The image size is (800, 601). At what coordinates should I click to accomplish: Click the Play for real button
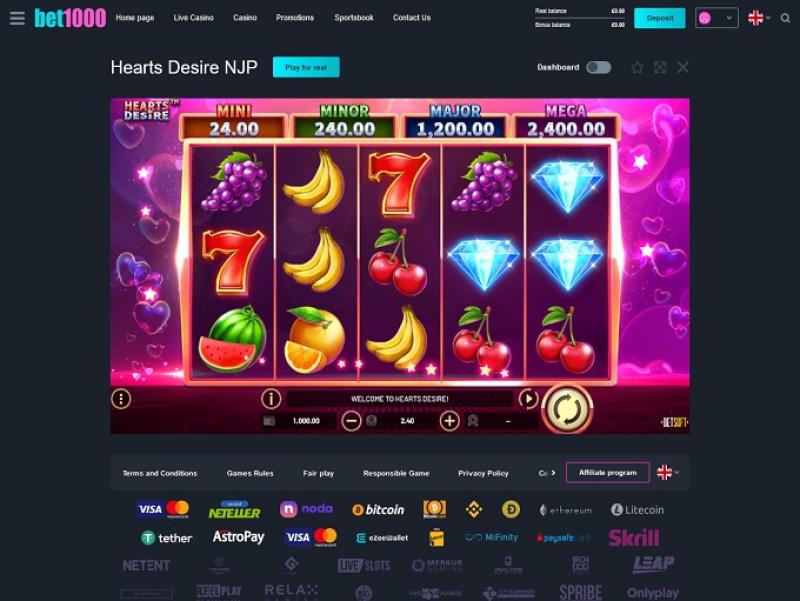tap(306, 67)
